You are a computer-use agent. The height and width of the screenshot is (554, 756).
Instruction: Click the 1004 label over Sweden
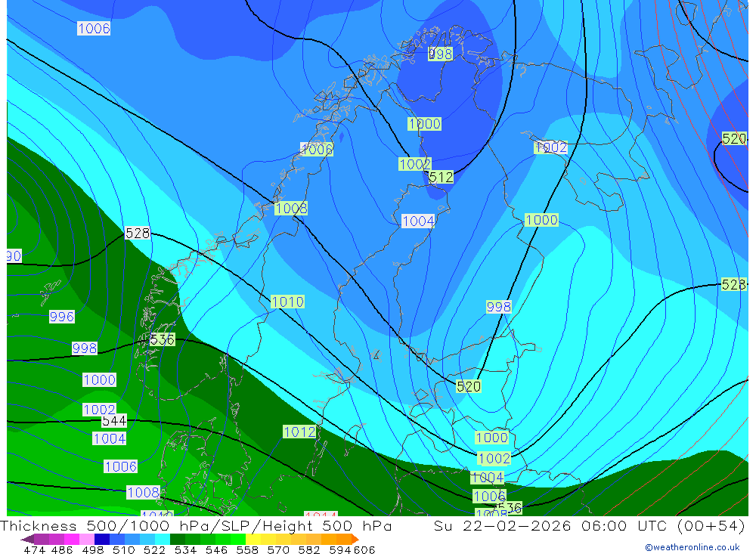pyautogui.click(x=418, y=221)
